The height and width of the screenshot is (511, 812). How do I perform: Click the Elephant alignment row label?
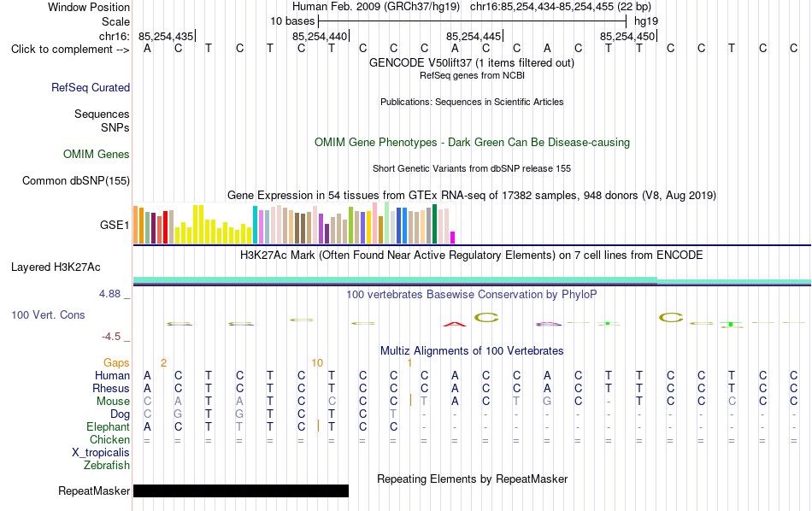108,426
